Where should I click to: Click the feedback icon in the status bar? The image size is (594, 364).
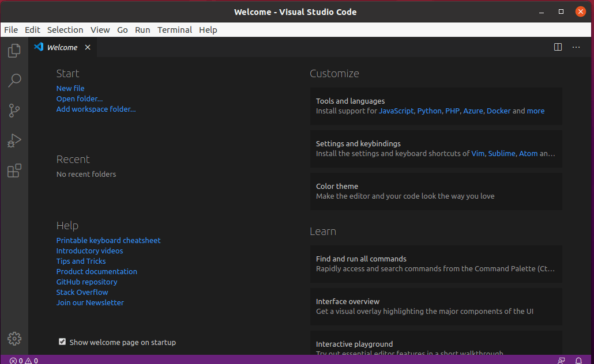pyautogui.click(x=561, y=360)
